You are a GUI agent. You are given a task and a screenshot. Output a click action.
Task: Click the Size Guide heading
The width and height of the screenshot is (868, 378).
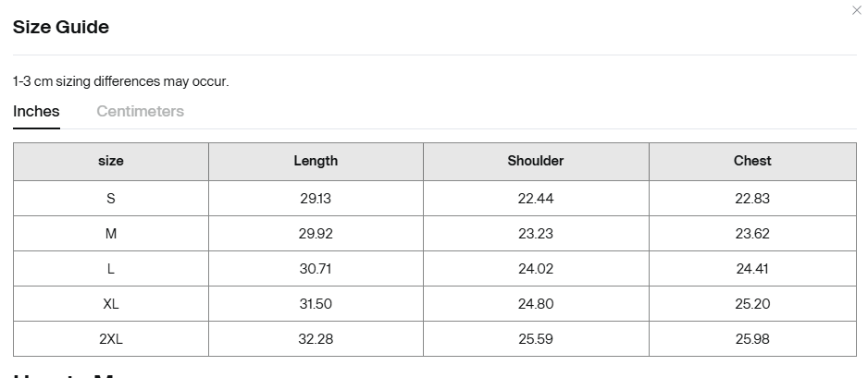[x=61, y=27]
